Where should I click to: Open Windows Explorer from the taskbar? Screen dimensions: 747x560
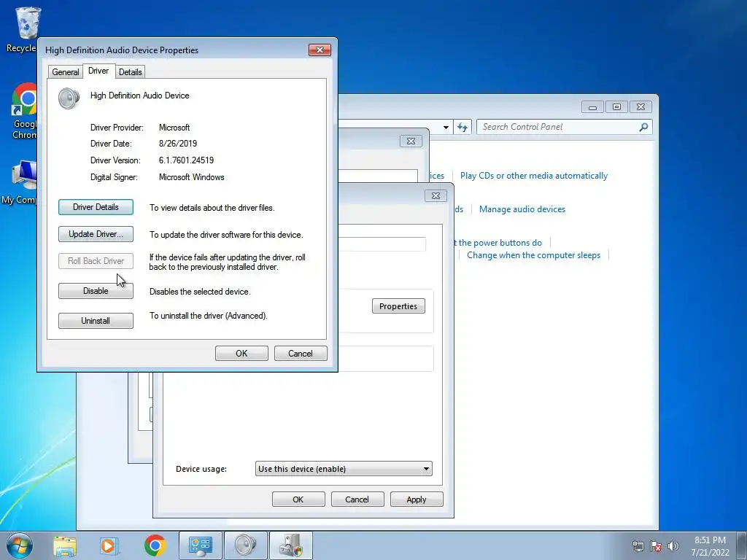point(65,546)
